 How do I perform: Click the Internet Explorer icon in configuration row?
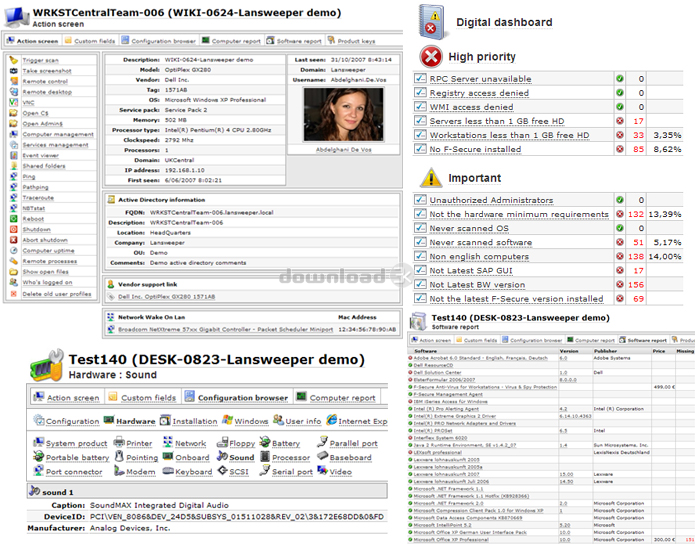(330, 421)
